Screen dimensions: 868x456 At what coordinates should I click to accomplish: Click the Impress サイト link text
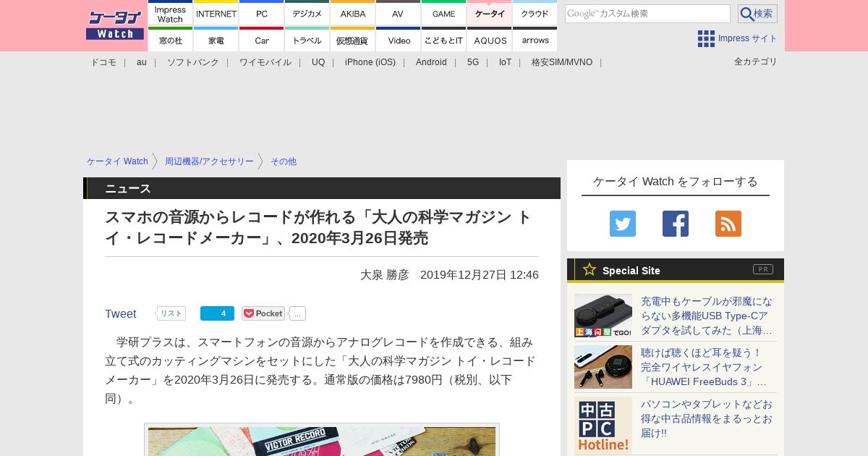pos(748,38)
